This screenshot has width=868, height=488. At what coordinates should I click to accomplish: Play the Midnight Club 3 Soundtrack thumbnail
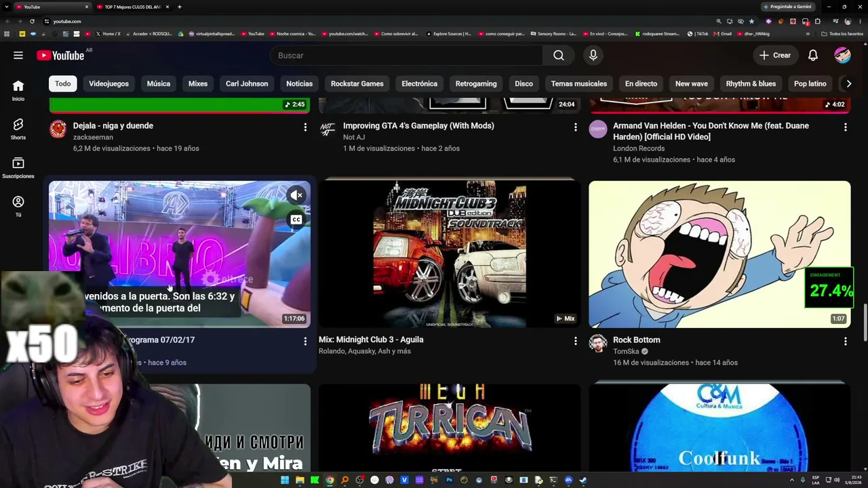point(450,254)
